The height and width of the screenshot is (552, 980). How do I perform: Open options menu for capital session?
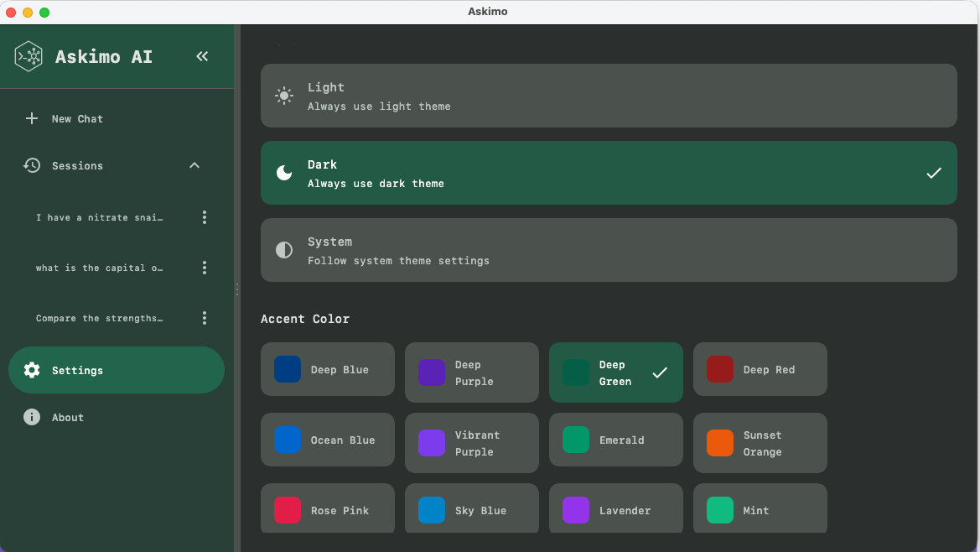(205, 268)
